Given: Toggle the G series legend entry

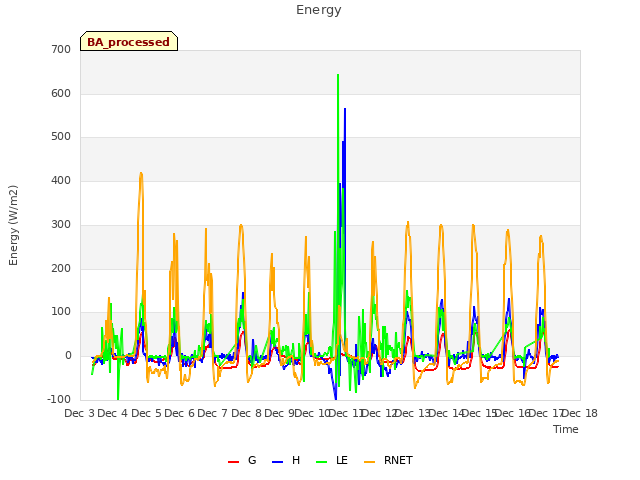Looking at the screenshot, I should tap(242, 460).
